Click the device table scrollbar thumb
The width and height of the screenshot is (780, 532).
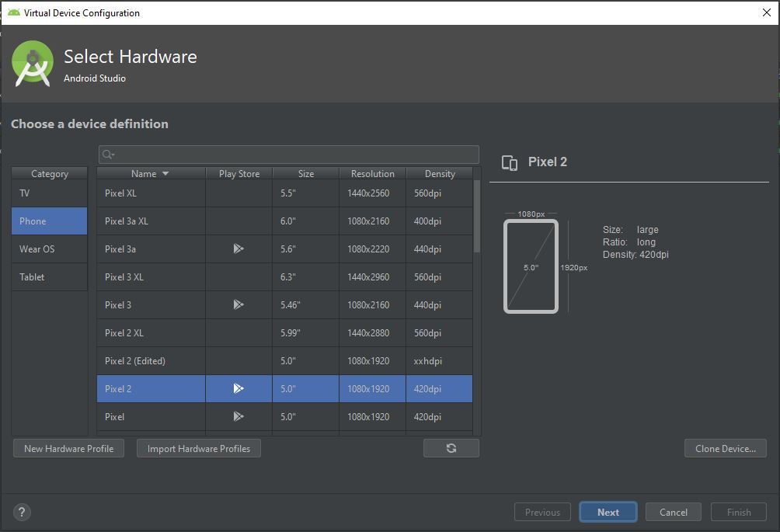pyautogui.click(x=476, y=216)
